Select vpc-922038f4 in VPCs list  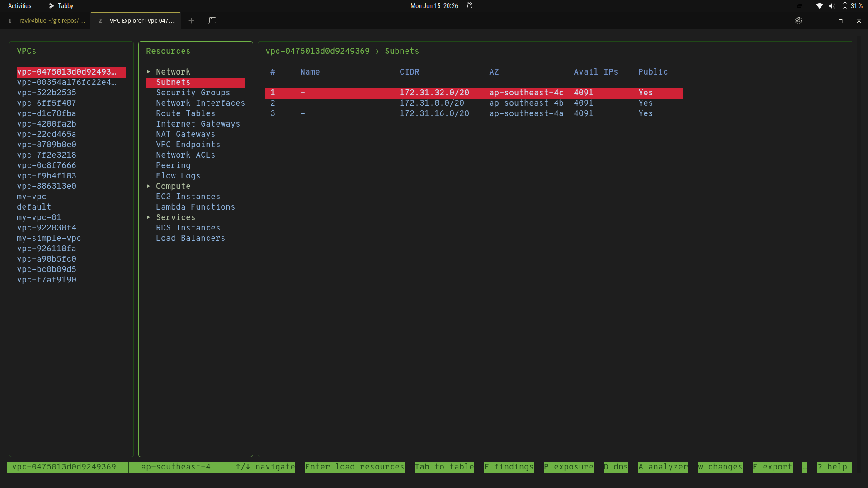(47, 228)
